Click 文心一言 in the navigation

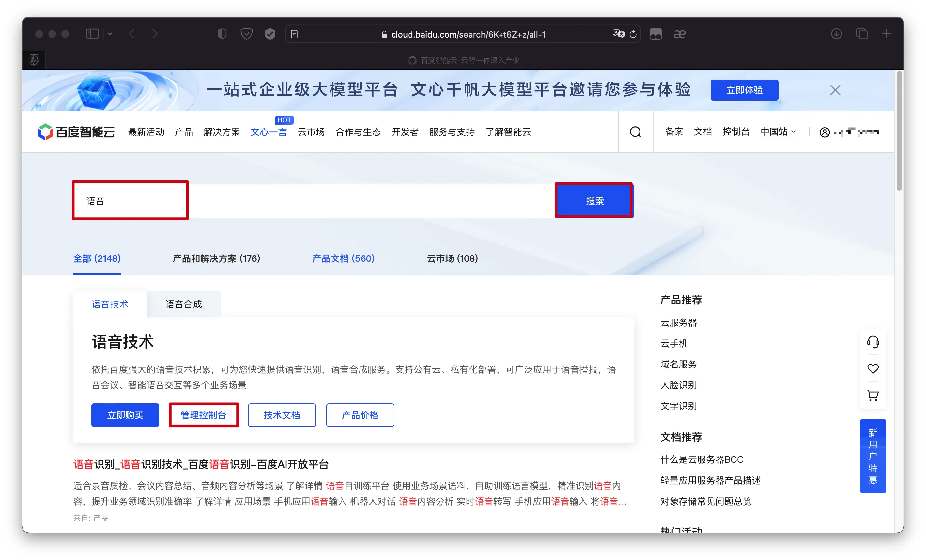click(269, 132)
